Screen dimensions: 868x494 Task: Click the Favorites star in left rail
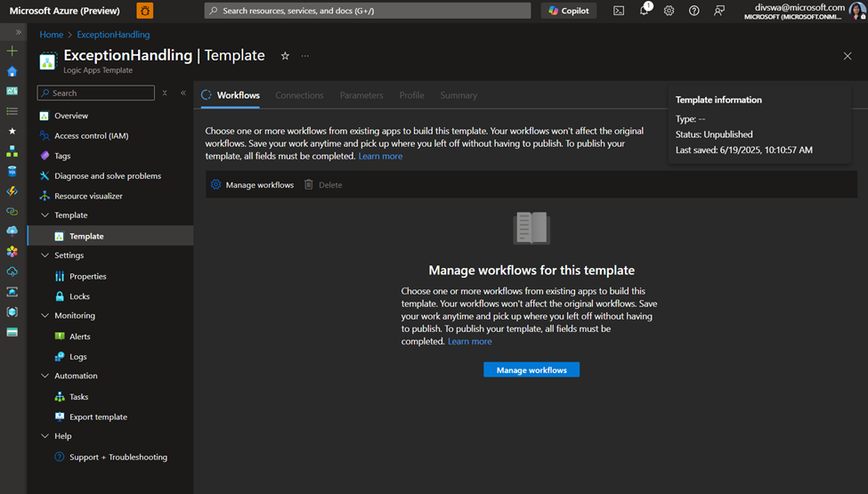click(12, 131)
